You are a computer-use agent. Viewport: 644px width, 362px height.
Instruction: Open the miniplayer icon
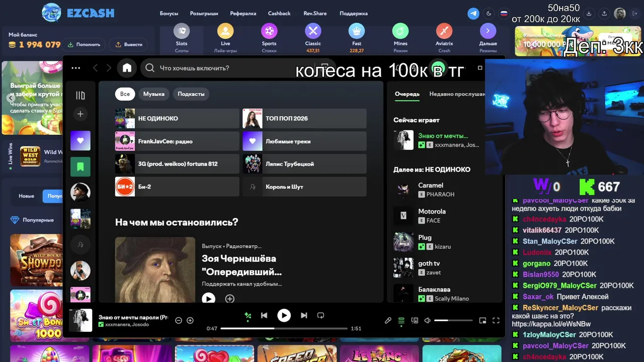[482, 320]
